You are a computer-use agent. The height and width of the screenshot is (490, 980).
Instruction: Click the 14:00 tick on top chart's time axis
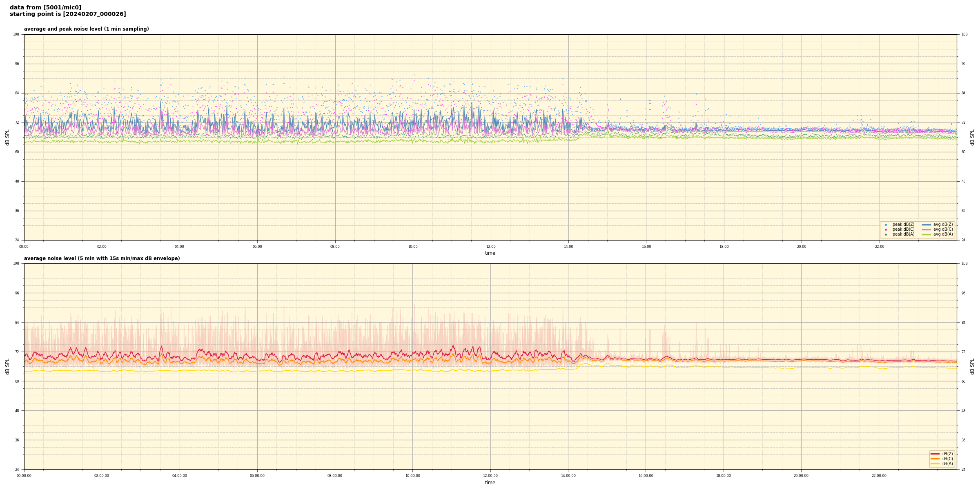[x=568, y=247]
